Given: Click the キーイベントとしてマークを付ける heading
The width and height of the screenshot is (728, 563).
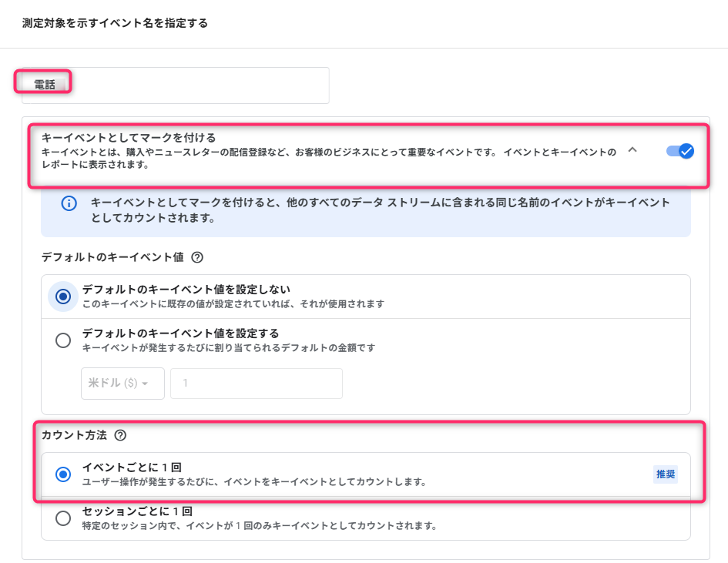Looking at the screenshot, I should click(129, 137).
